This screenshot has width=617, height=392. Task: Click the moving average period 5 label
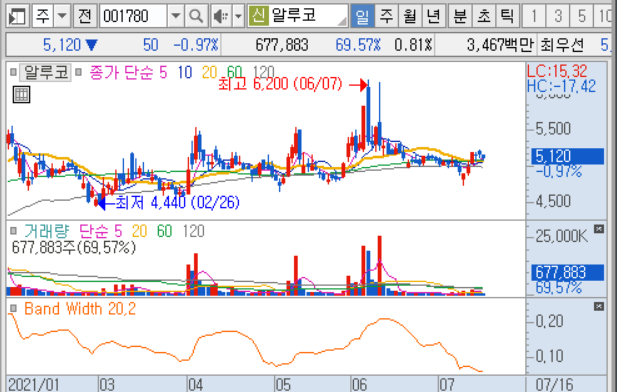163,72
